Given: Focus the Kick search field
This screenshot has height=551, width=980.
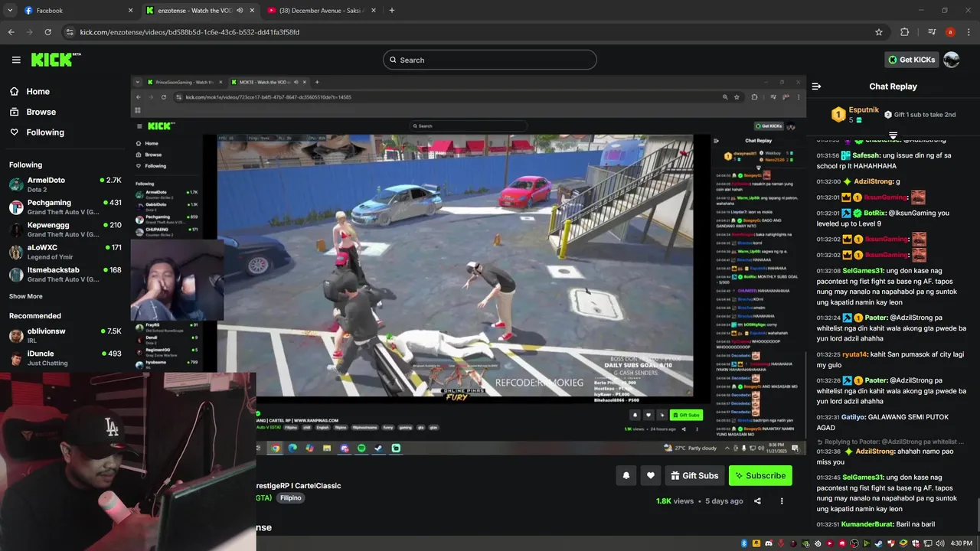Looking at the screenshot, I should click(x=490, y=60).
